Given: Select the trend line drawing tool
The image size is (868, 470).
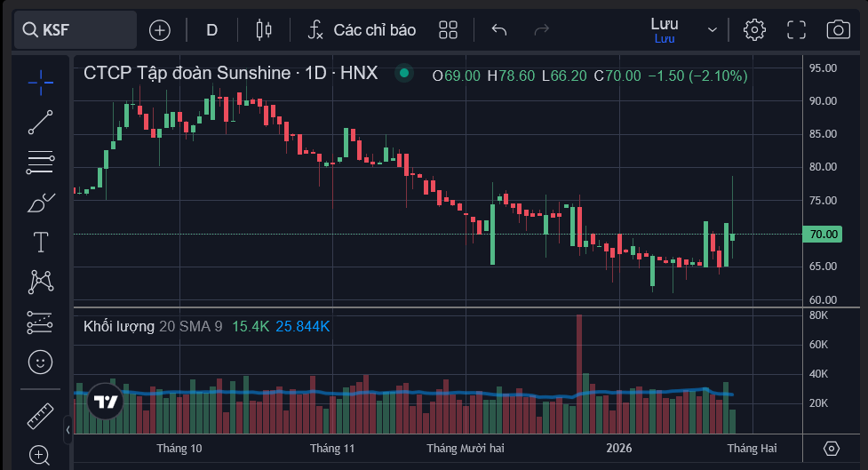Looking at the screenshot, I should coord(40,123).
